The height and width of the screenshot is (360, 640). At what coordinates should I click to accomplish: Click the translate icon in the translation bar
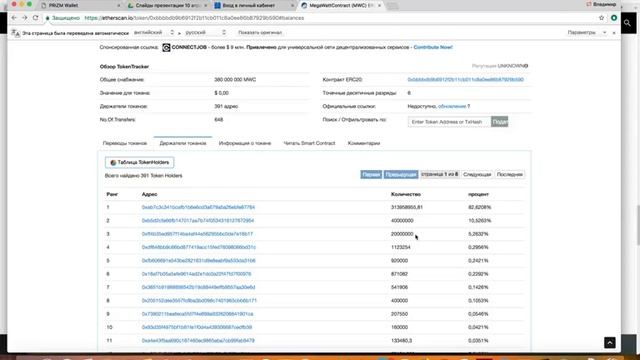pyautogui.click(x=16, y=33)
